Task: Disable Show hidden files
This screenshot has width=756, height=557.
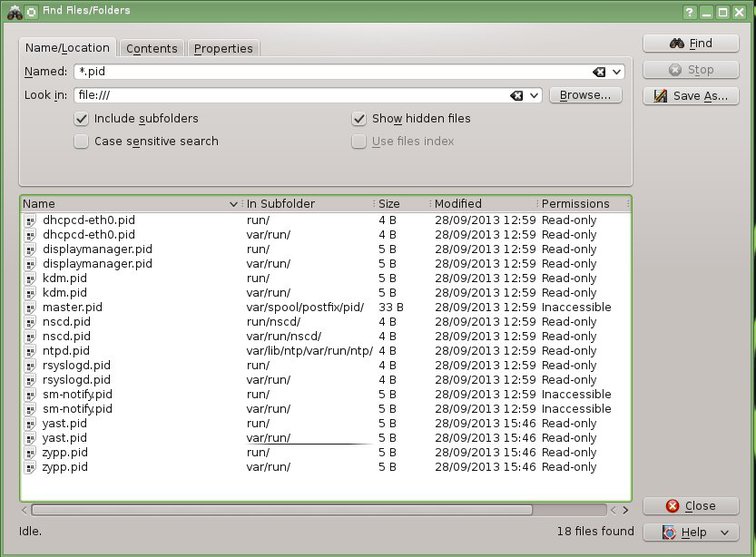Action: [359, 118]
